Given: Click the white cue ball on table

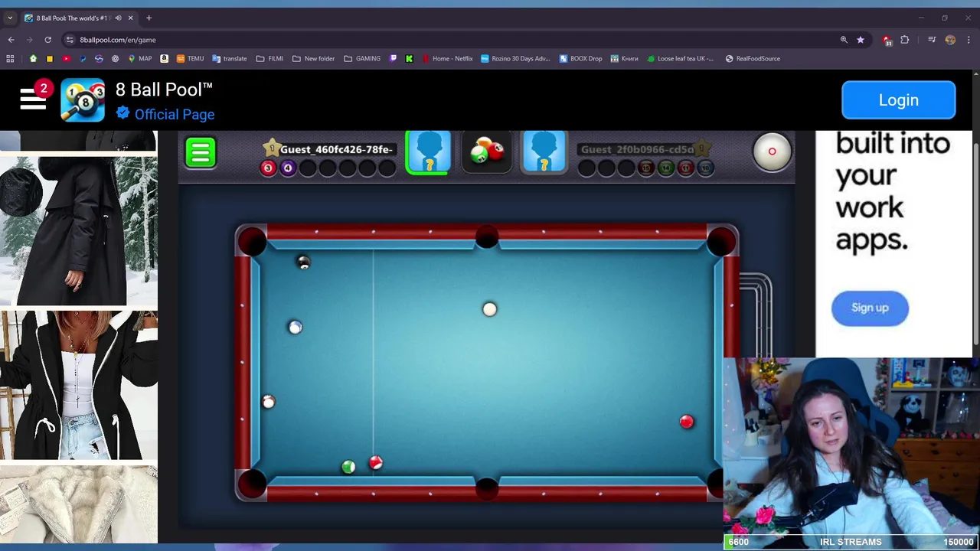Looking at the screenshot, I should pos(490,309).
